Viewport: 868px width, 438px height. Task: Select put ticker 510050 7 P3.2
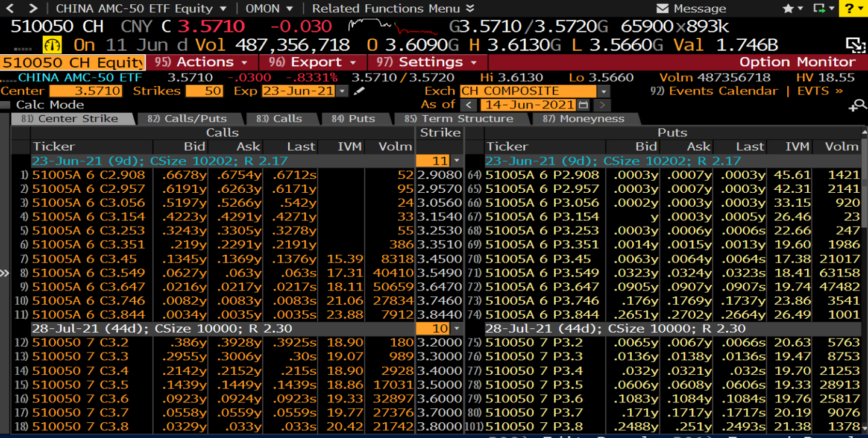pyautogui.click(x=534, y=342)
